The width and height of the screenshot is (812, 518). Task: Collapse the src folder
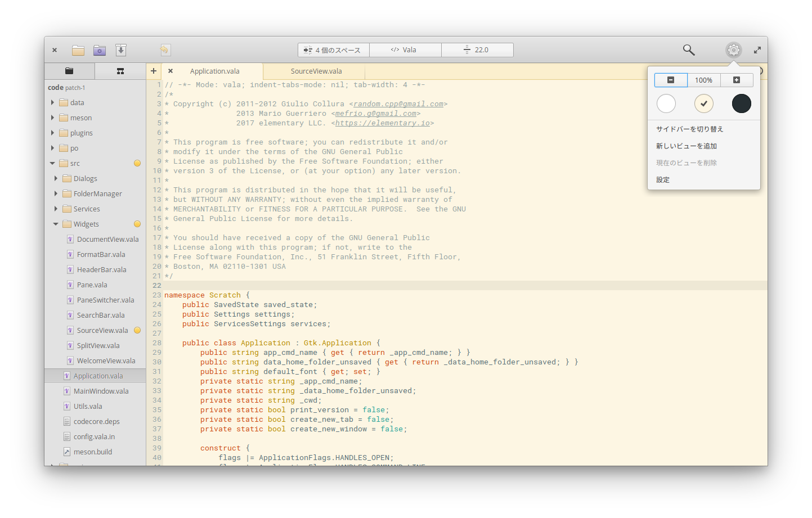(x=52, y=163)
